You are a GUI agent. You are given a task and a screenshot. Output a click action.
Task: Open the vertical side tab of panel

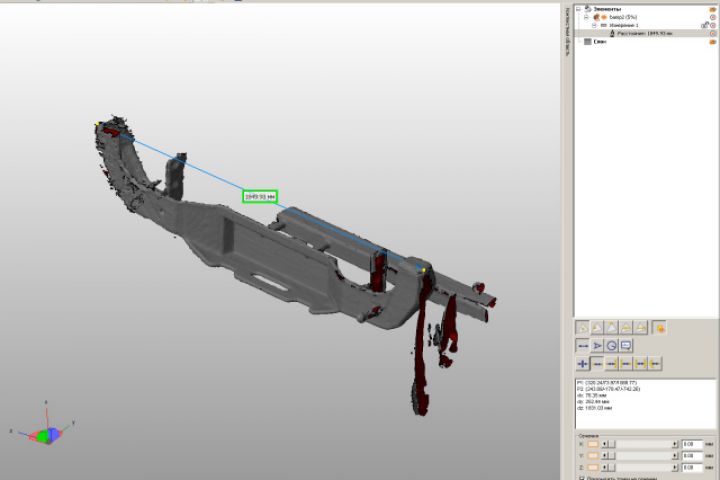point(567,31)
